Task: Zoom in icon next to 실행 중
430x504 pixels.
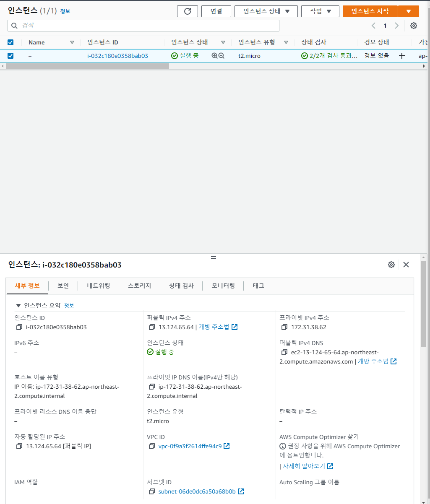Action: tap(214, 55)
